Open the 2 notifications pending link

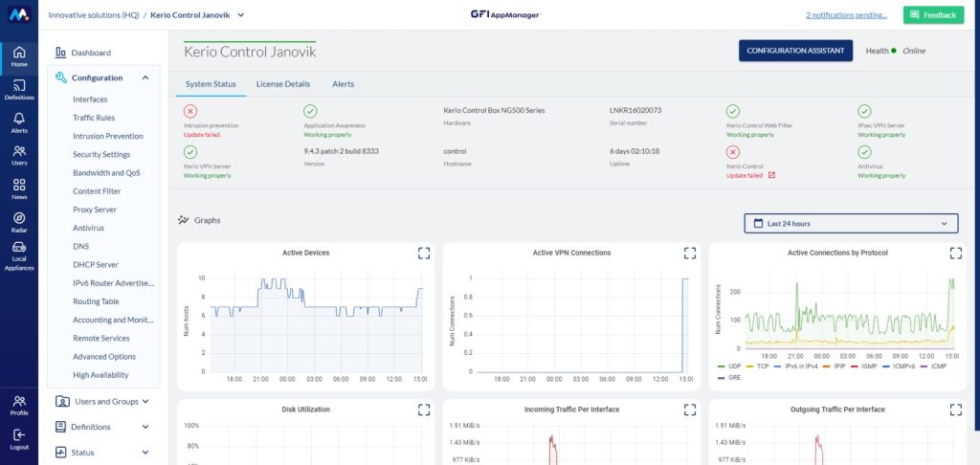click(x=847, y=15)
